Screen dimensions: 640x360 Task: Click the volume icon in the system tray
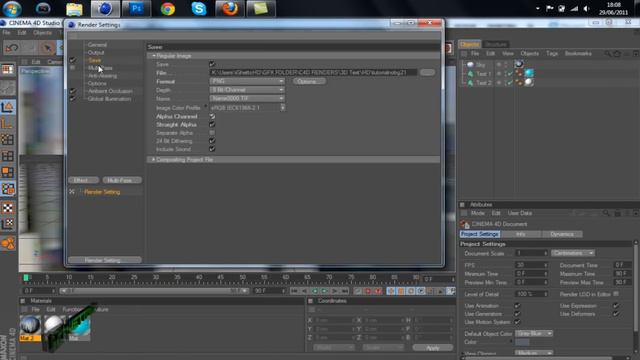587,9
